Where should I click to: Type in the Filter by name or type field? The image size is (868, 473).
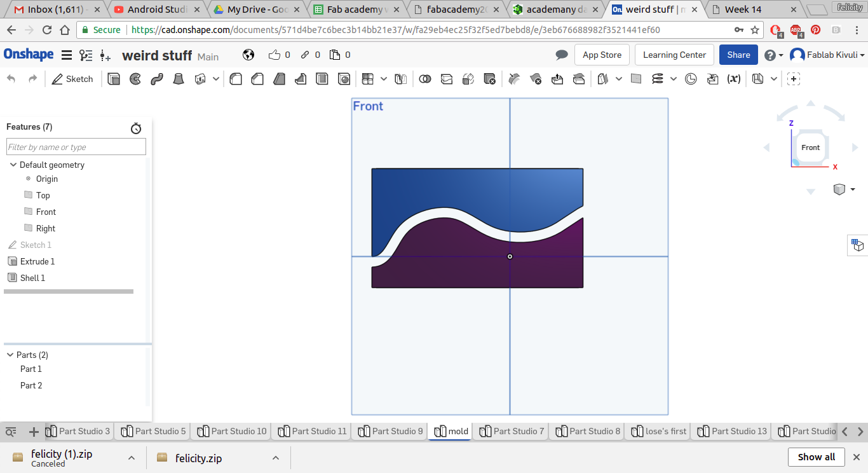point(76,147)
